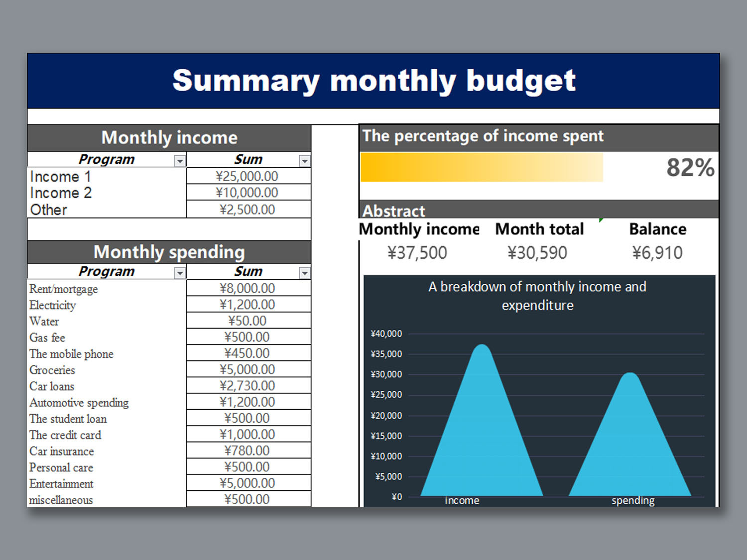Click the 82% percentage value
Screen dimensions: 747x560
point(690,168)
